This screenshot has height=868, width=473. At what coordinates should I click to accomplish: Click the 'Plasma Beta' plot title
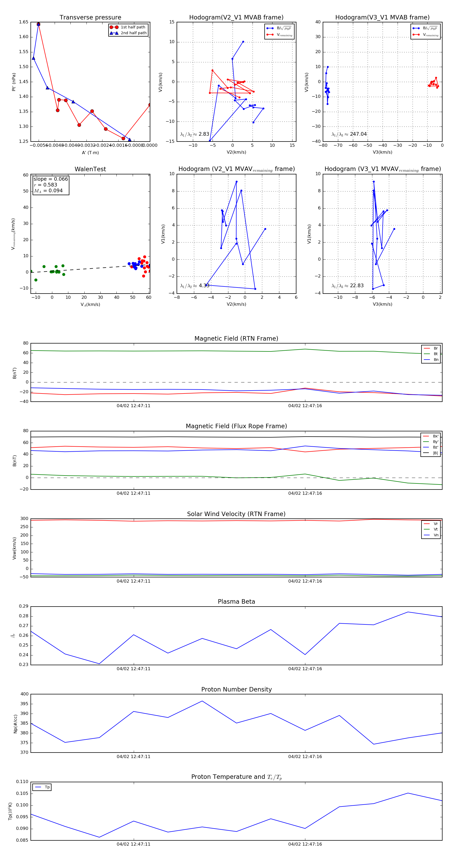pyautogui.click(x=236, y=602)
